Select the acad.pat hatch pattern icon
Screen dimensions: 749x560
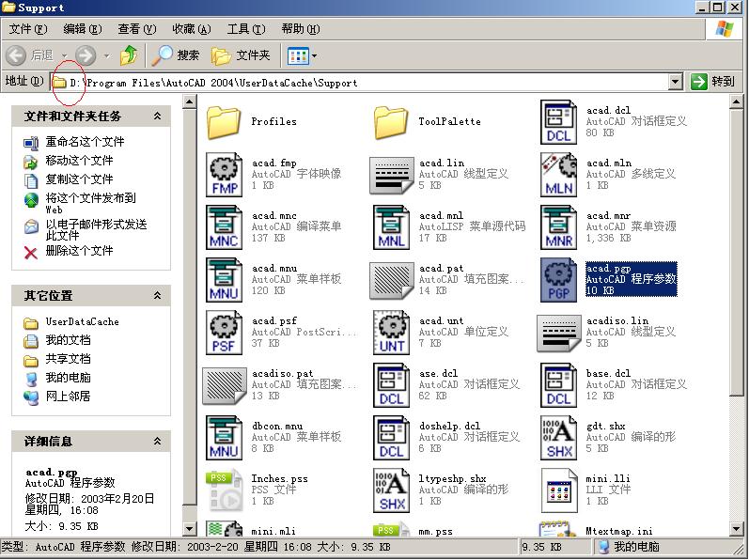(392, 281)
